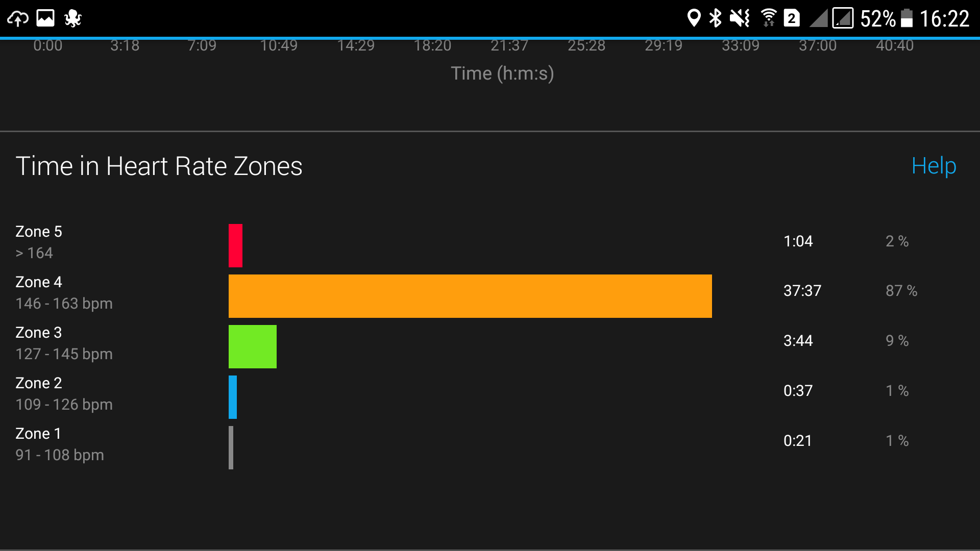Tap the Zone 4 time 37:37
The width and height of the screenshot is (980, 551).
click(x=802, y=291)
